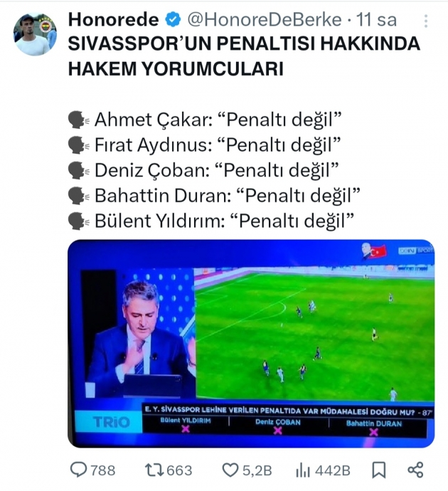This screenshot has height=491, width=448.
Task: Open the Honorede display name link
Action: (x=113, y=20)
